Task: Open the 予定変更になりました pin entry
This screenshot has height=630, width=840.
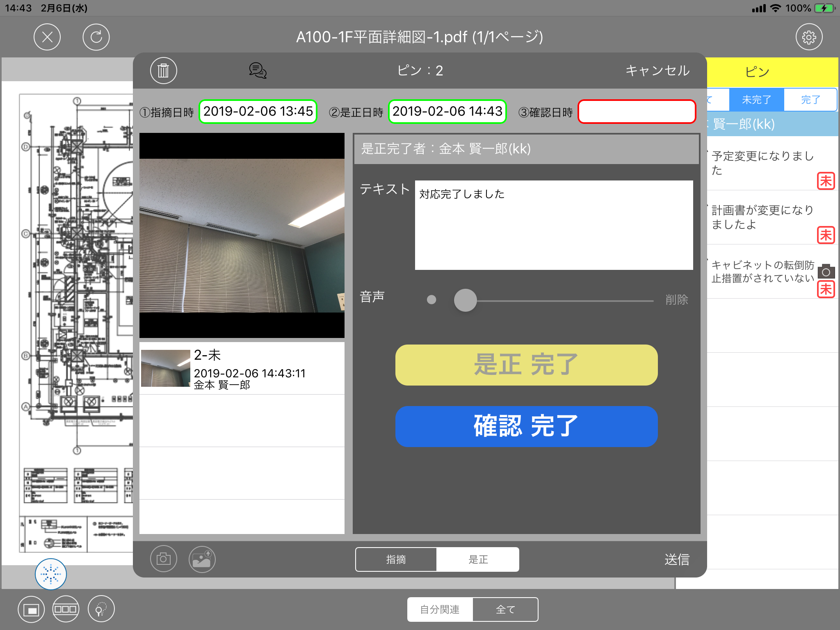Action: 773,163
